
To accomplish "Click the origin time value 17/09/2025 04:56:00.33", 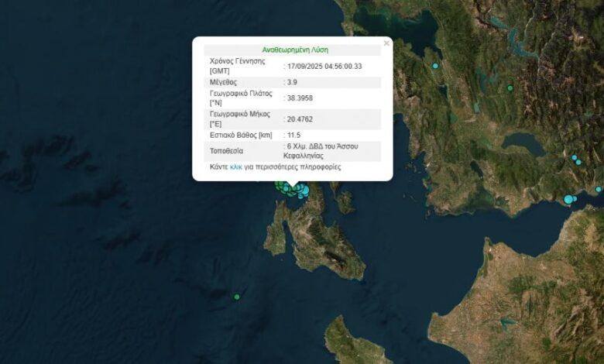I will click(x=324, y=66).
